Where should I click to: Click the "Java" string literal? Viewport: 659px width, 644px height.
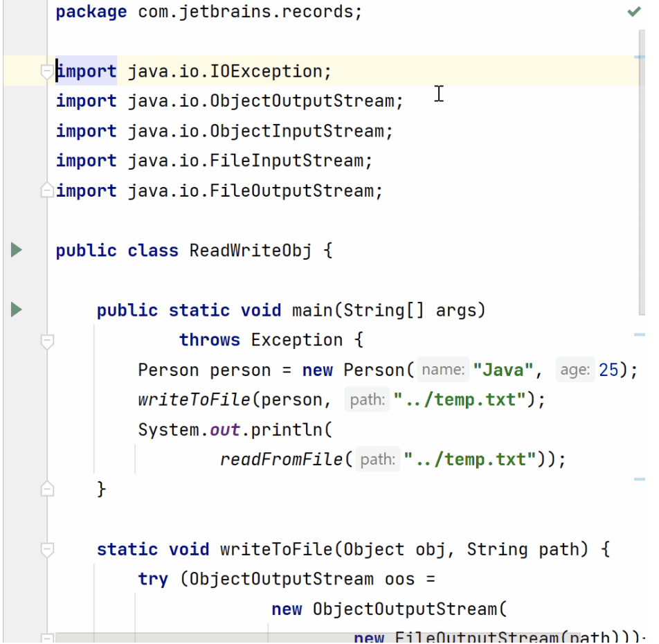click(503, 370)
